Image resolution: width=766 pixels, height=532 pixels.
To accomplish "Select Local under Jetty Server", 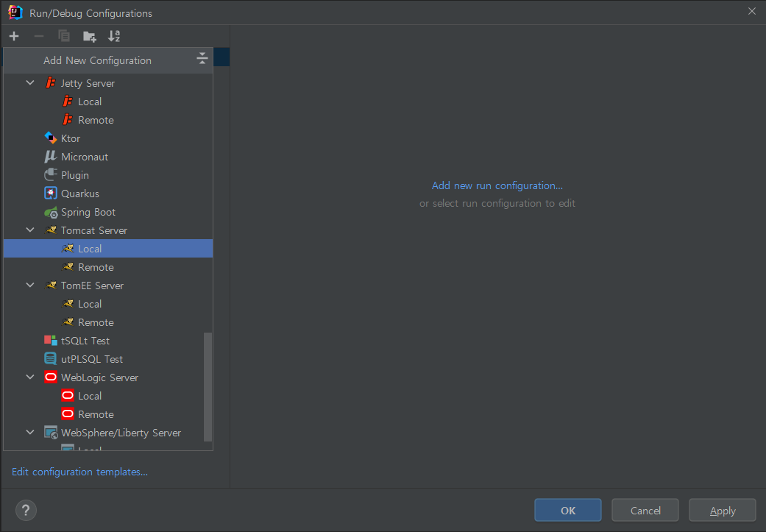I will click(x=108, y=102).
